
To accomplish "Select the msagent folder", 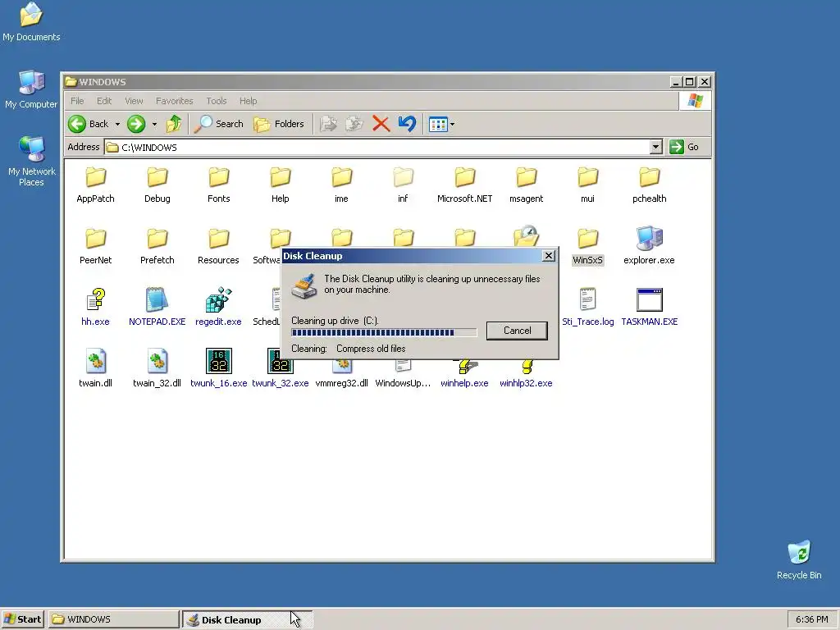I will [x=526, y=185].
